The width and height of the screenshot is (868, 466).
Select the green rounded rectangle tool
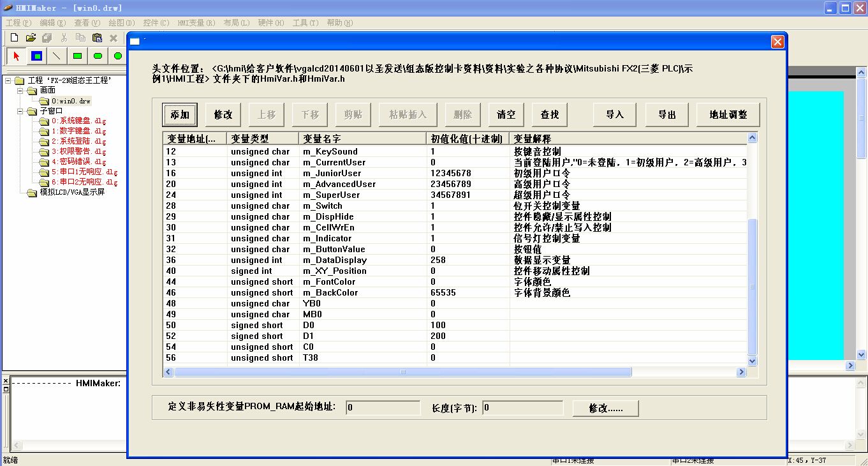point(98,56)
